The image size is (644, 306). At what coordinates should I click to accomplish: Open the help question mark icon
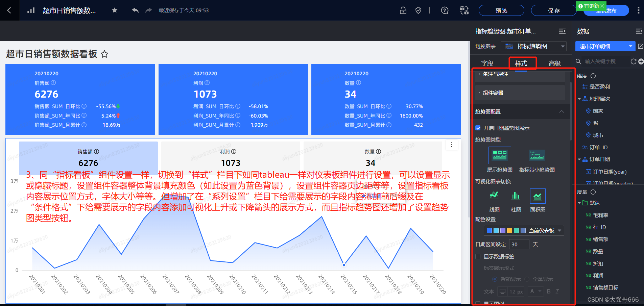coord(445,10)
